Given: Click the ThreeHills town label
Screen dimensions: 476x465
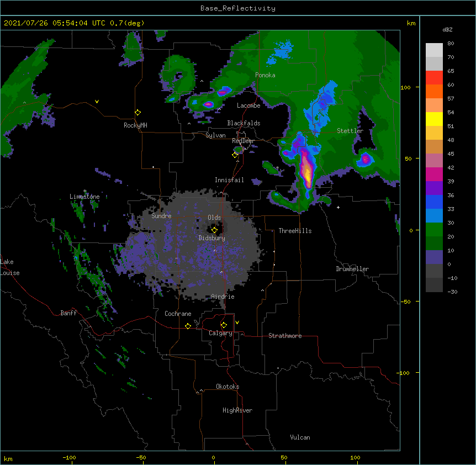Looking at the screenshot, I should 295,231.
